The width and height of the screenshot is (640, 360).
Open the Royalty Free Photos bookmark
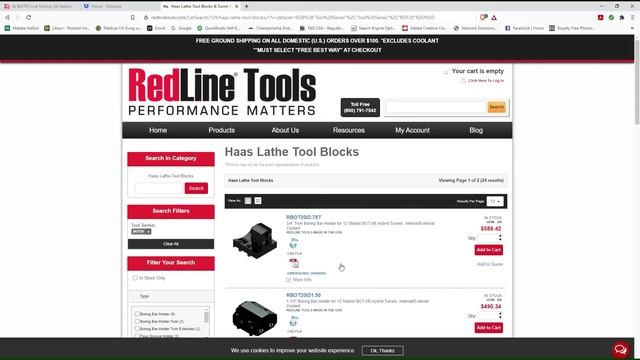click(572, 28)
